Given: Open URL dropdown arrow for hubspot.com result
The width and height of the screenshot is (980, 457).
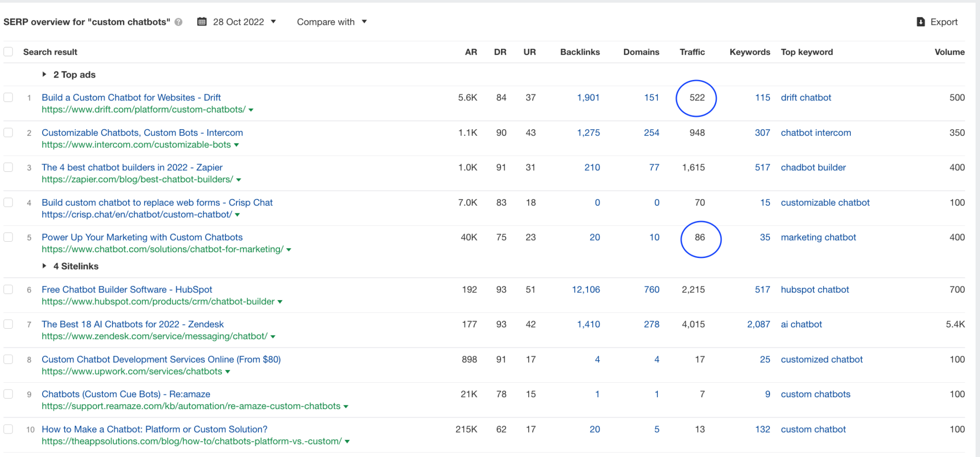Looking at the screenshot, I should 280,302.
